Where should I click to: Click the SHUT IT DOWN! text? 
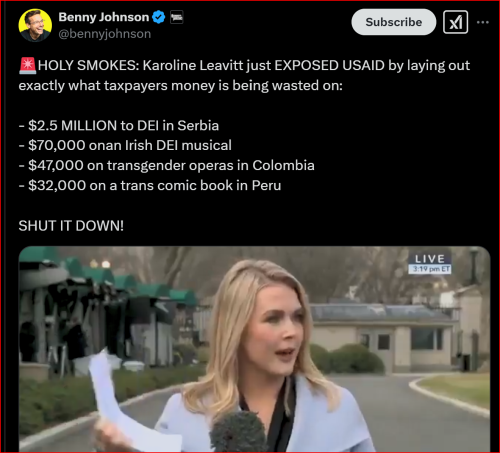[x=71, y=226]
